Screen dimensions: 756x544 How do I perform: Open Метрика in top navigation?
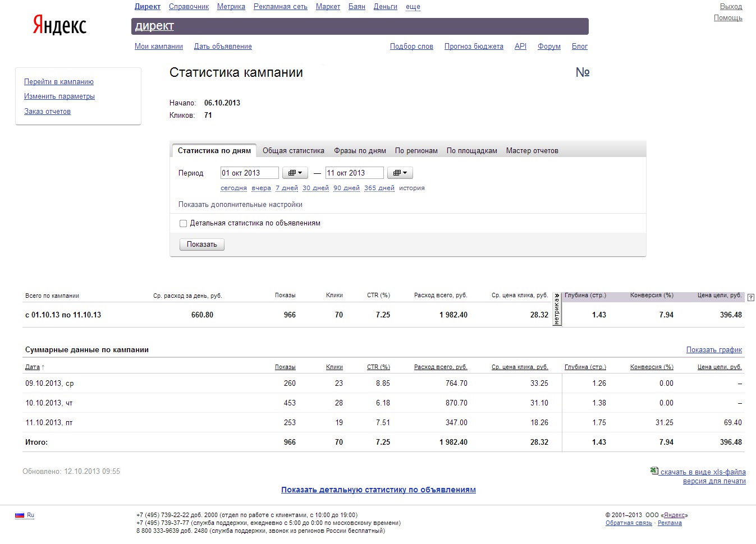tap(231, 7)
